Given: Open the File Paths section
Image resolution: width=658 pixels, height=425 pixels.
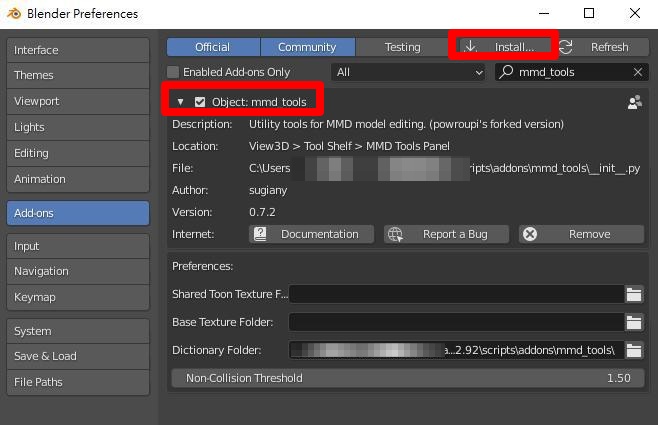Looking at the screenshot, I should pyautogui.click(x=78, y=383).
